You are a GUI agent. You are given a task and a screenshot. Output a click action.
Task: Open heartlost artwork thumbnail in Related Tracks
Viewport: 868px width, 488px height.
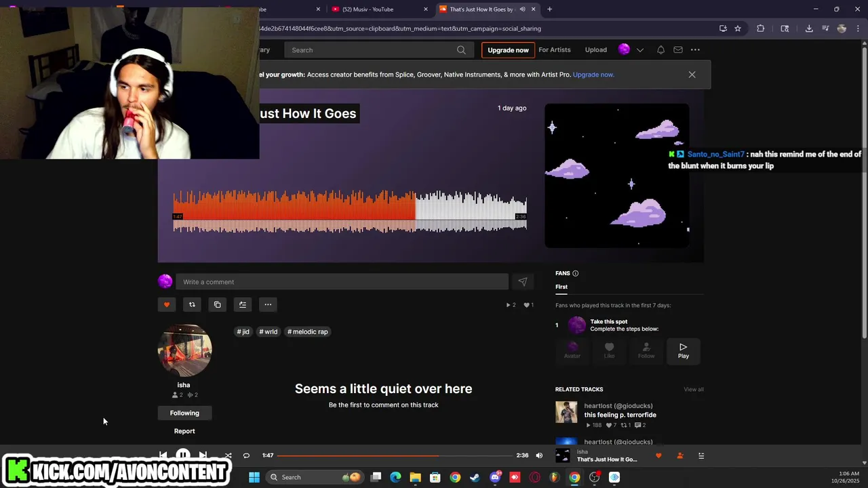click(566, 412)
